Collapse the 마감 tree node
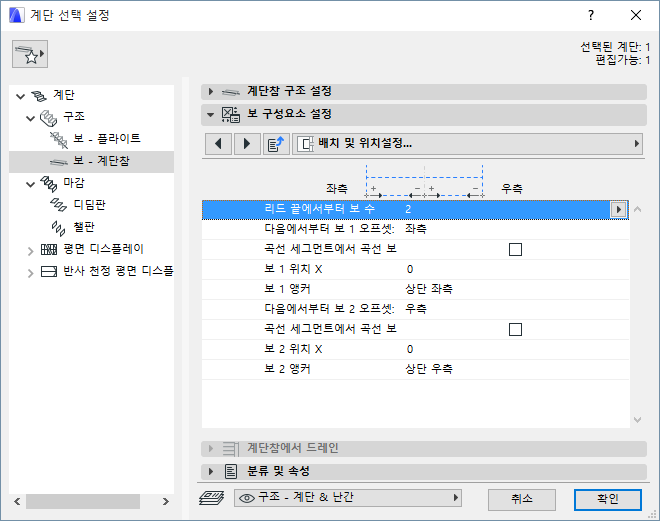This screenshot has width=660, height=521. coord(30,184)
